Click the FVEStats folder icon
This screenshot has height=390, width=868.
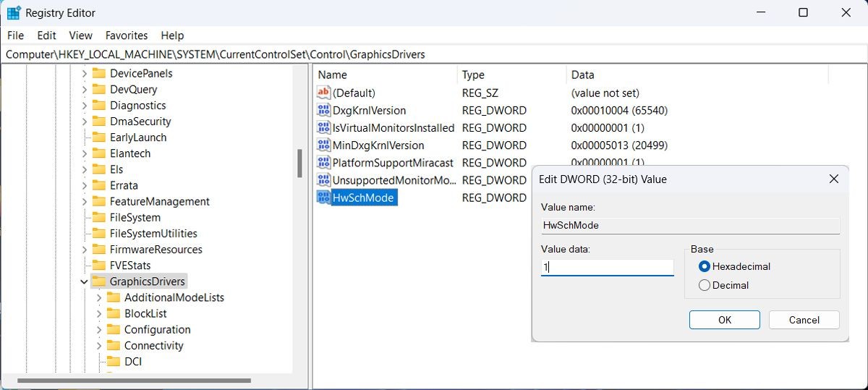[x=99, y=265]
